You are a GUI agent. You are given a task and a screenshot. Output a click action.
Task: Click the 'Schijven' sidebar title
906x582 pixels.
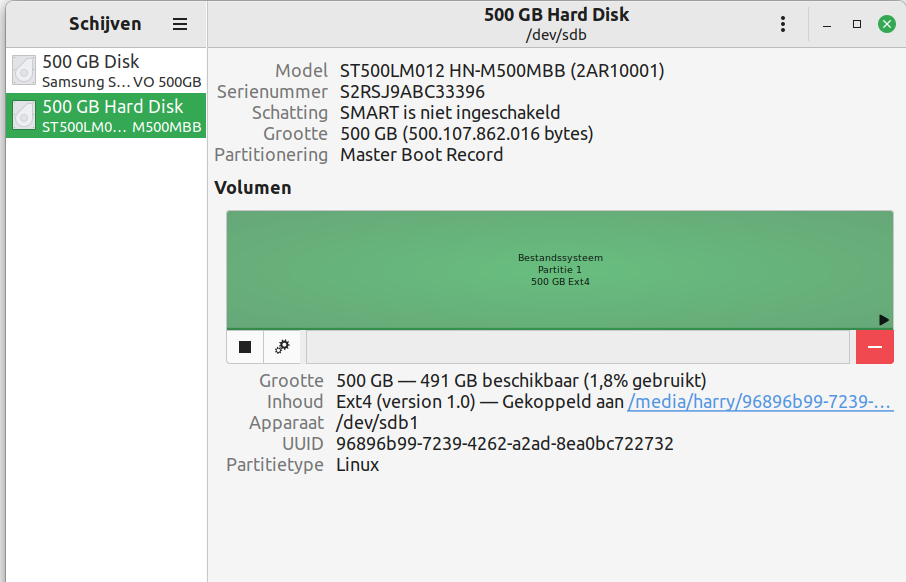(105, 24)
